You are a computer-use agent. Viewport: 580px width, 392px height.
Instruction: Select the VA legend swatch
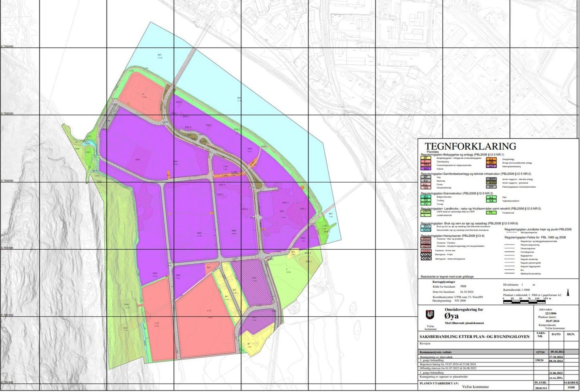point(491,201)
